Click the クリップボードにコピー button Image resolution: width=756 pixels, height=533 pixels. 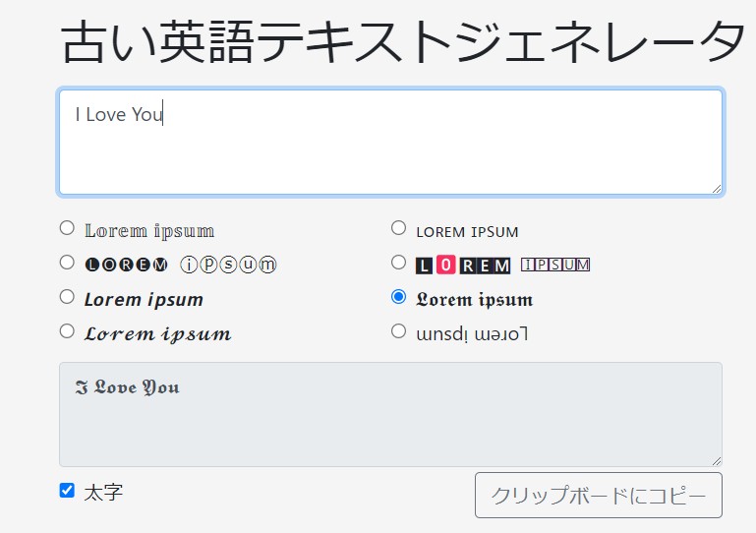[598, 496]
